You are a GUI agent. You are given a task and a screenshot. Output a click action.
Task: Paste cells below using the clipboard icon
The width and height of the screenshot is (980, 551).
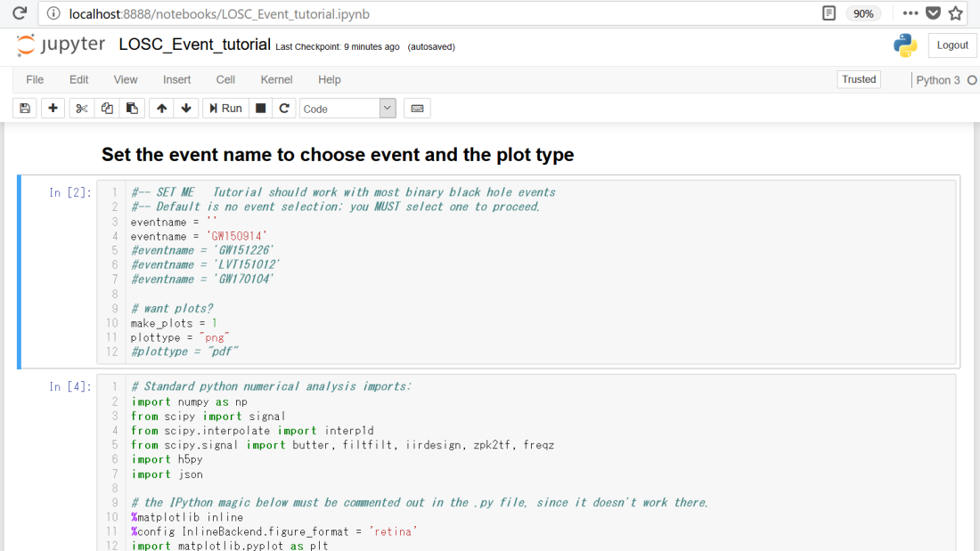[132, 109]
